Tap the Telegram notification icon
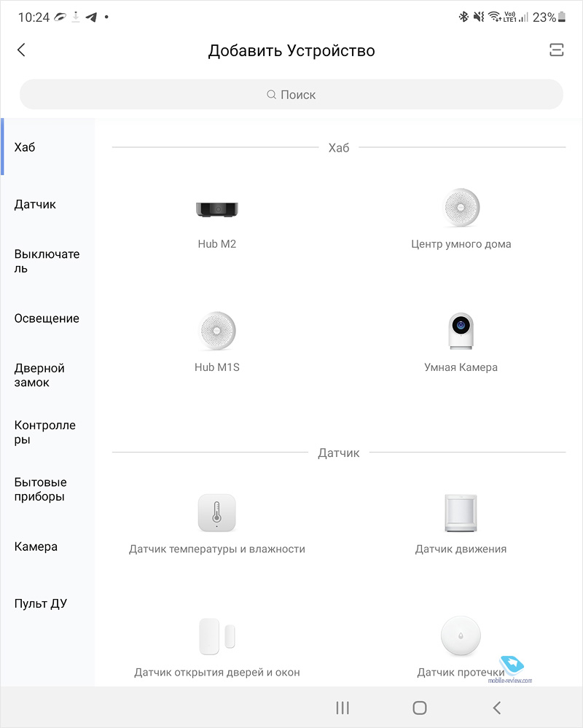Image resolution: width=583 pixels, height=728 pixels. point(91,17)
